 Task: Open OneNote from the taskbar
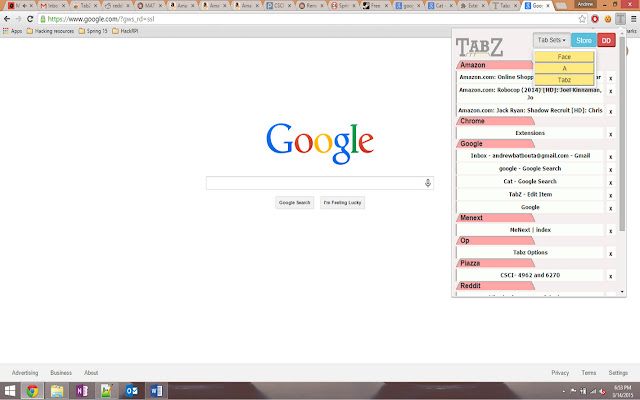tap(82, 391)
